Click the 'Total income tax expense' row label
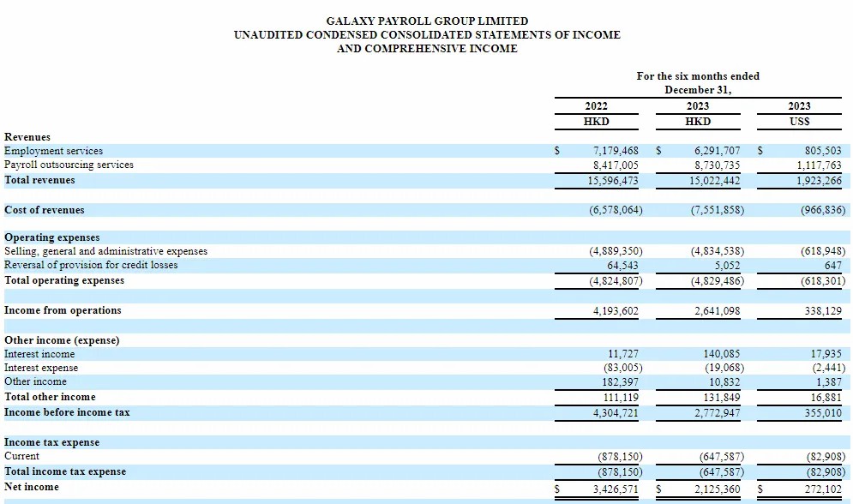This screenshot has height=504, width=853. click(x=65, y=472)
